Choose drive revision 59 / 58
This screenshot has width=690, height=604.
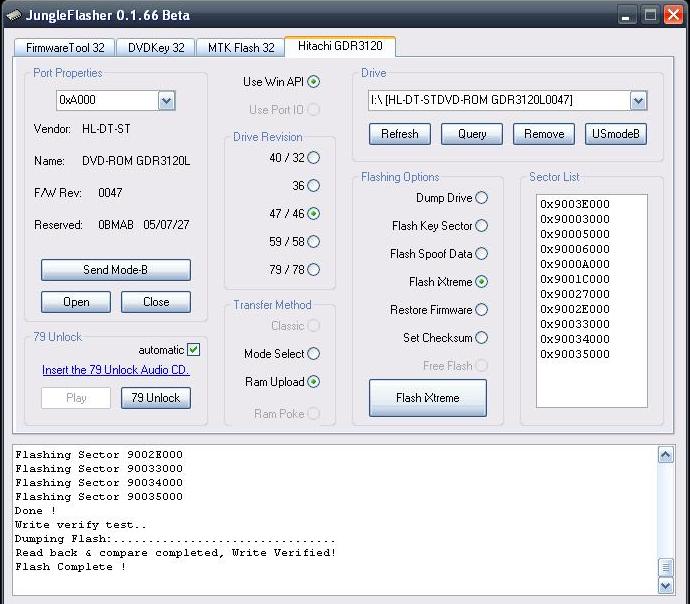(x=313, y=242)
